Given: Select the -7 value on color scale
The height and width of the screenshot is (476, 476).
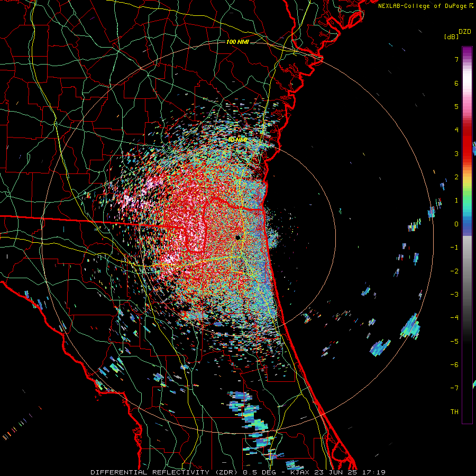Looking at the screenshot, I should pyautogui.click(x=454, y=388).
